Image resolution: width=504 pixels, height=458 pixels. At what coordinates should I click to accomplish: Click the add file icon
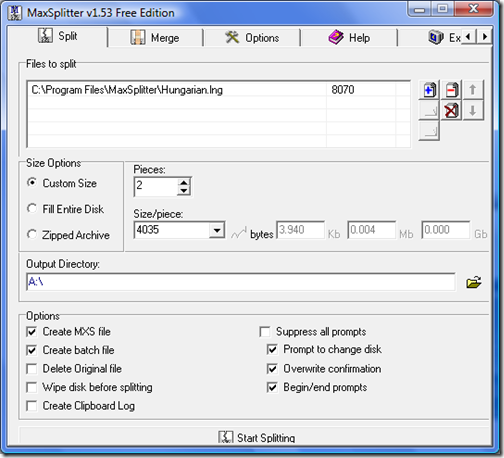(429, 90)
